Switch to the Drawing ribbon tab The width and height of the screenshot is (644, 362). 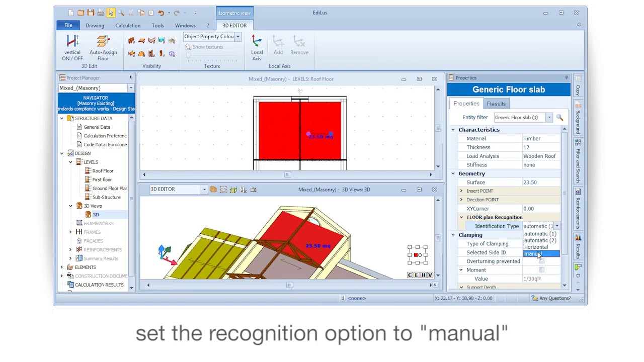click(95, 26)
